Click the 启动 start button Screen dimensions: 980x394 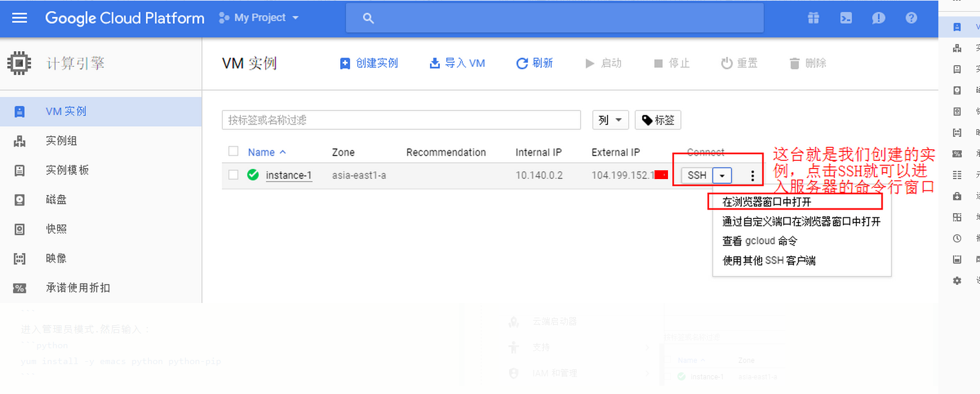pyautogui.click(x=603, y=63)
